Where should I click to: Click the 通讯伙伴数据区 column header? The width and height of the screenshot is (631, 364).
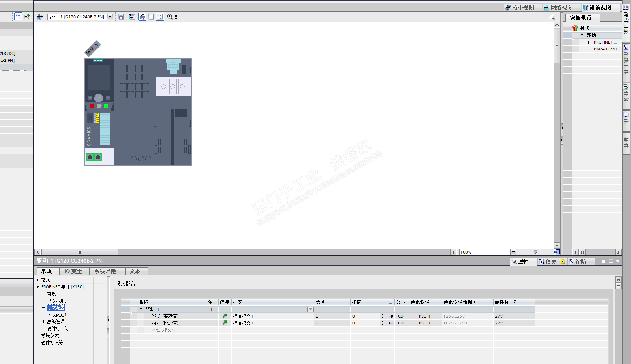[468, 302]
